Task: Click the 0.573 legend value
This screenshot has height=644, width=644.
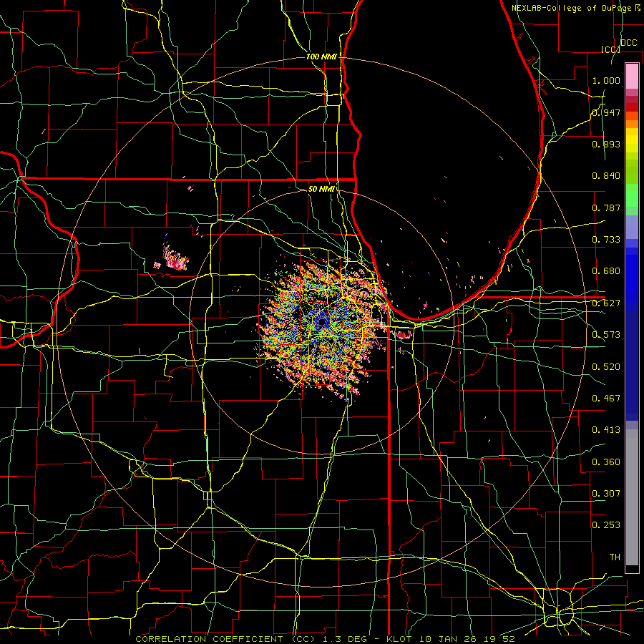Action: [606, 335]
